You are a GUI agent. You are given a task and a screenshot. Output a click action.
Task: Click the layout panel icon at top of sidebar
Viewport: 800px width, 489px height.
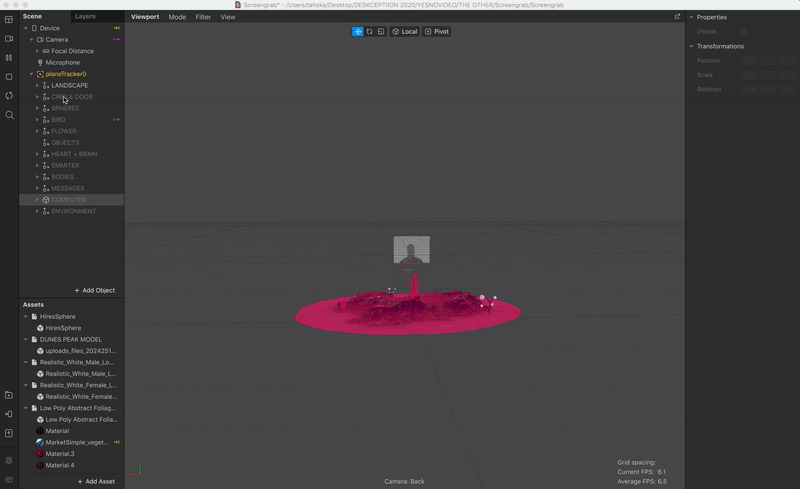tap(9, 19)
